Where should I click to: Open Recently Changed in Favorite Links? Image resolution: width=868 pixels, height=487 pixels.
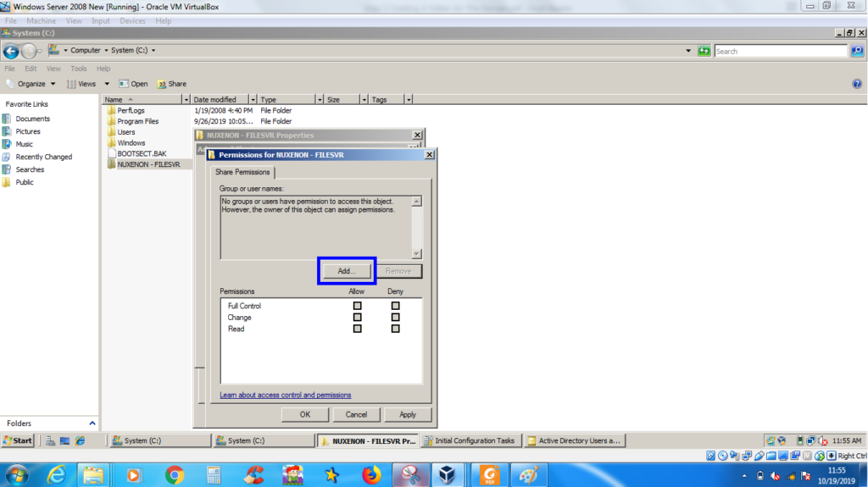pyautogui.click(x=44, y=157)
